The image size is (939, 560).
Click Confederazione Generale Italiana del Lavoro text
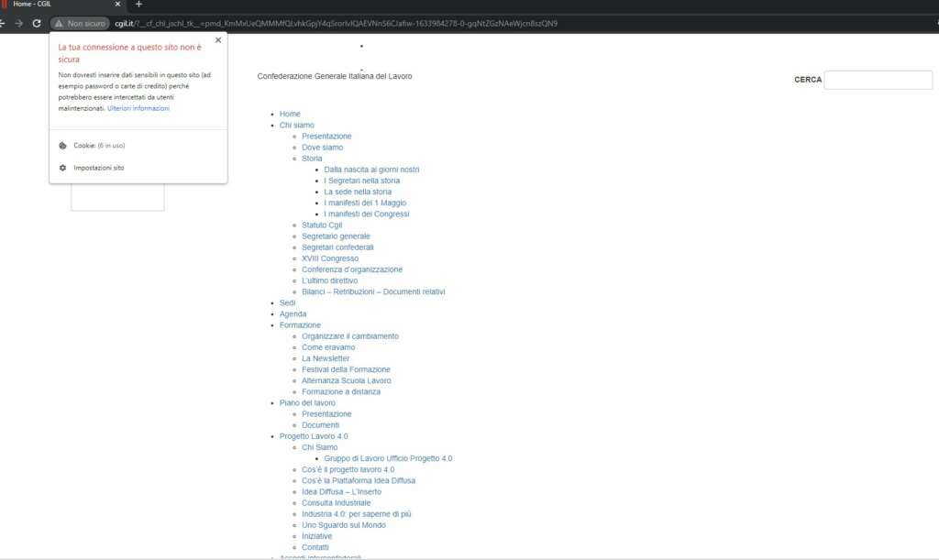(x=335, y=76)
